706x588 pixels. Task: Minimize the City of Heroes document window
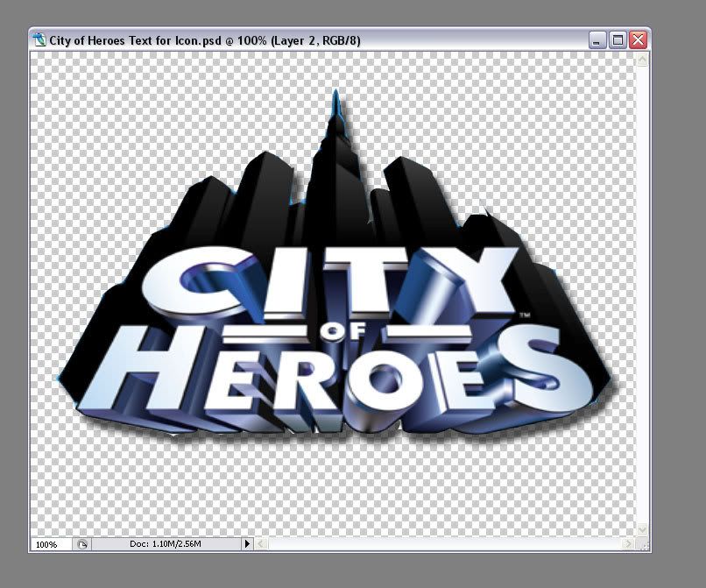(597, 40)
